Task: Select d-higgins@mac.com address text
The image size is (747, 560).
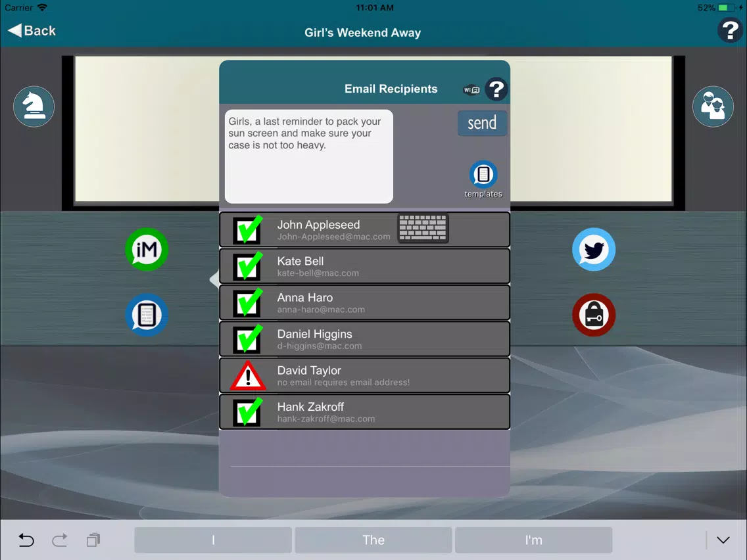Action: click(x=319, y=346)
